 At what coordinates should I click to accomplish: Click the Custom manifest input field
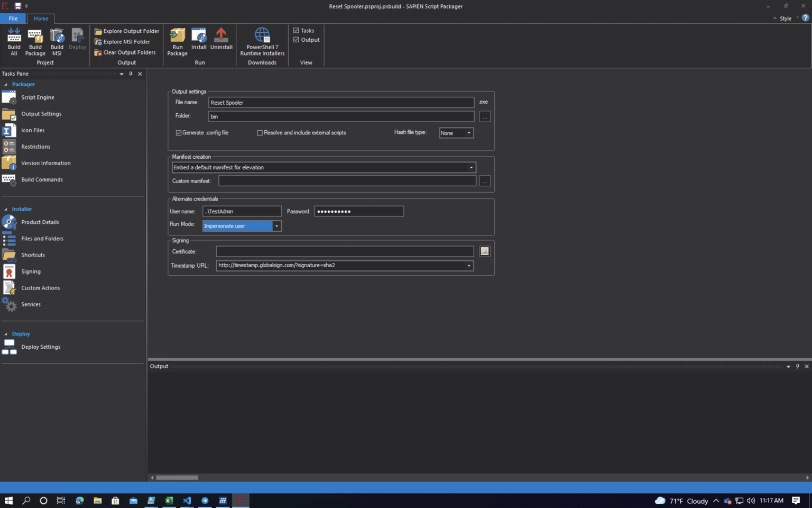(x=347, y=181)
